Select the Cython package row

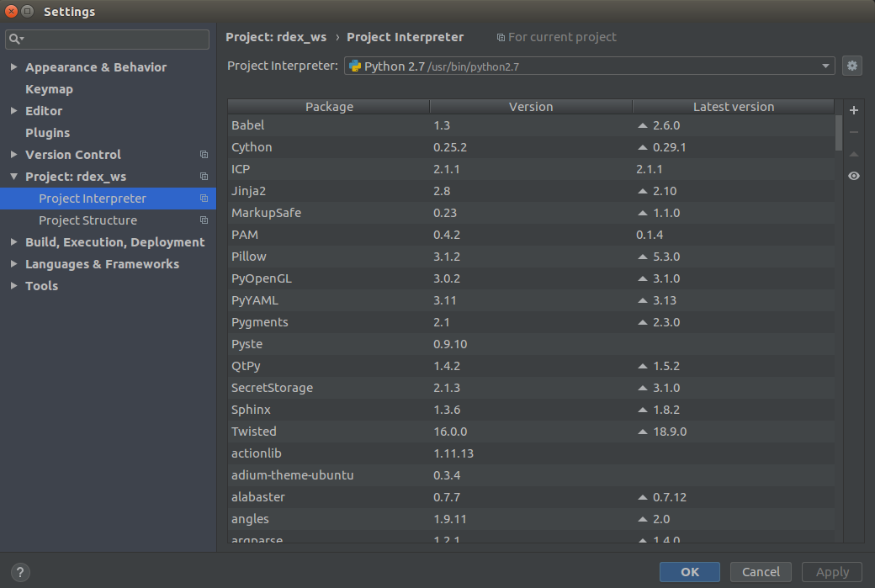coord(531,147)
